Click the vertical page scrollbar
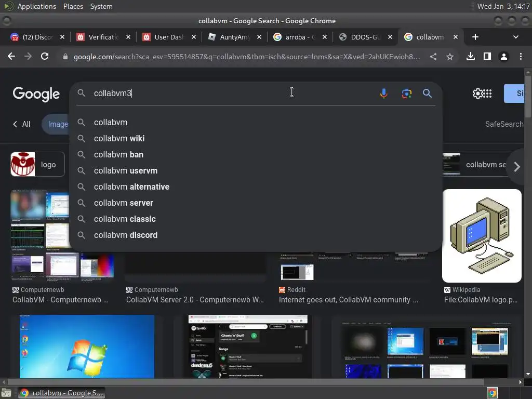The width and height of the screenshot is (532, 399). pos(528,97)
